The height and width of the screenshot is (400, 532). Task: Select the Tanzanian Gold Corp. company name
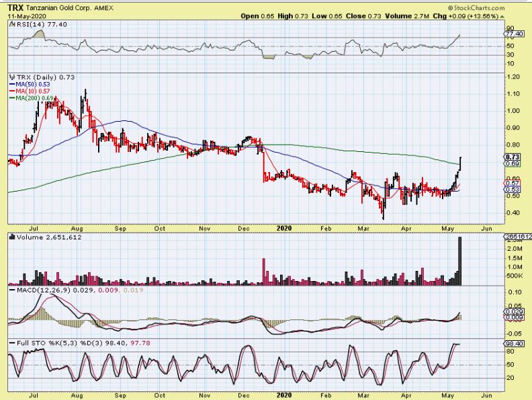(59, 8)
